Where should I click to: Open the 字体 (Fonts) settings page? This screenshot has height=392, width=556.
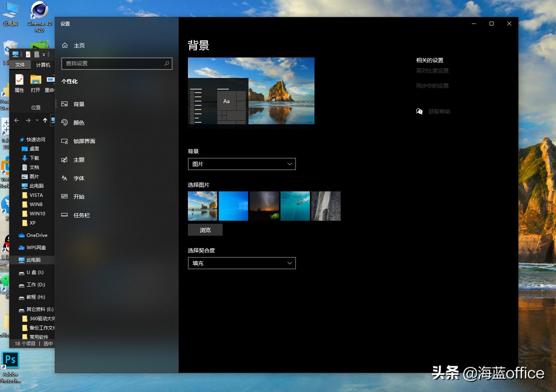79,178
